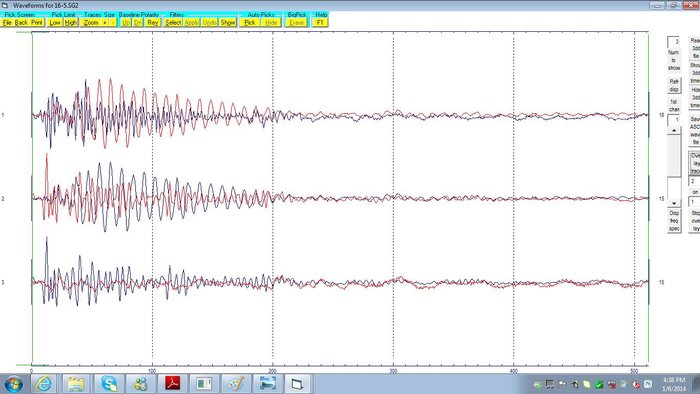Launch Skype from the taskbar

coord(109,384)
